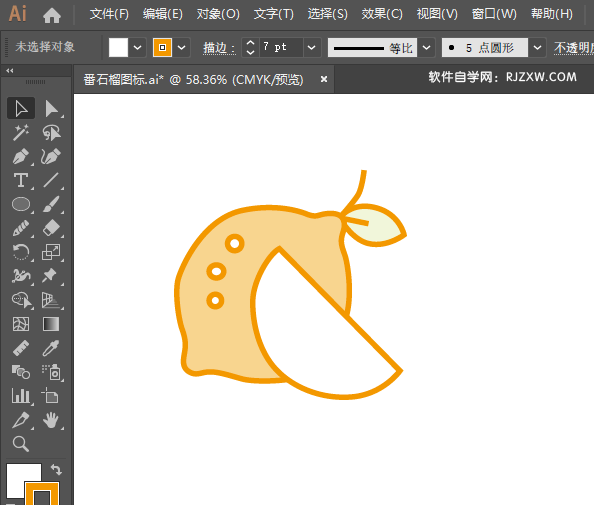Image resolution: width=594 pixels, height=505 pixels.
Task: Activate the Zoom magnifier tool
Action: click(20, 444)
